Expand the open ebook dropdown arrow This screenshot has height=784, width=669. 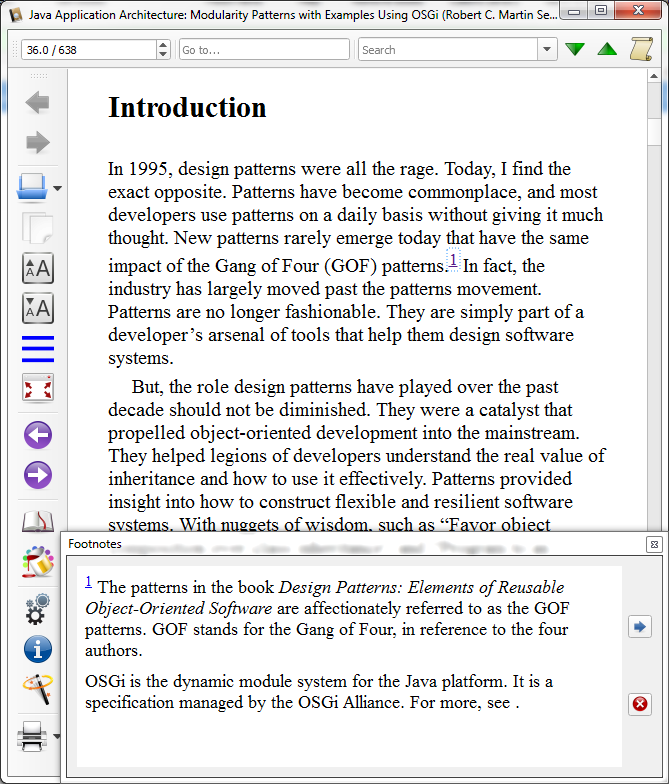tap(58, 188)
